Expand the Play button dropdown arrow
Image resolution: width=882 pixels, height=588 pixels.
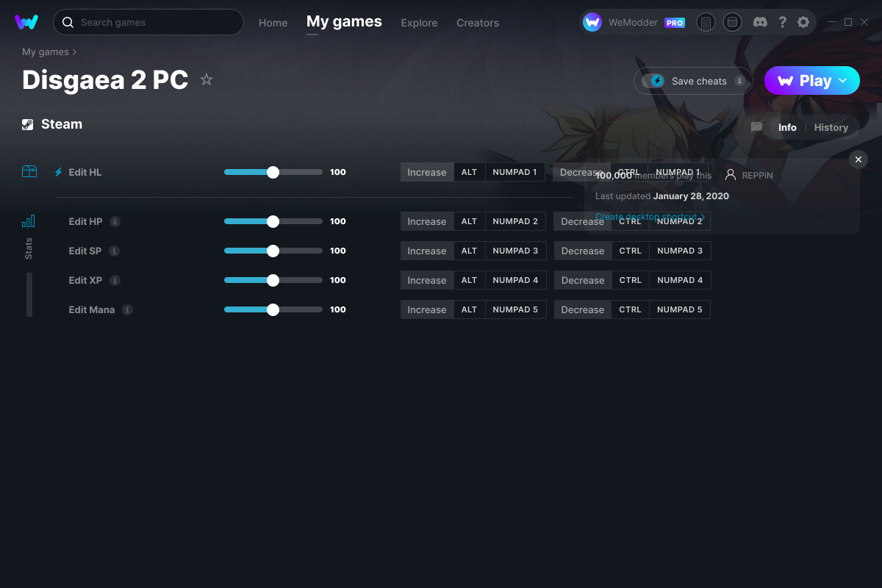click(843, 81)
